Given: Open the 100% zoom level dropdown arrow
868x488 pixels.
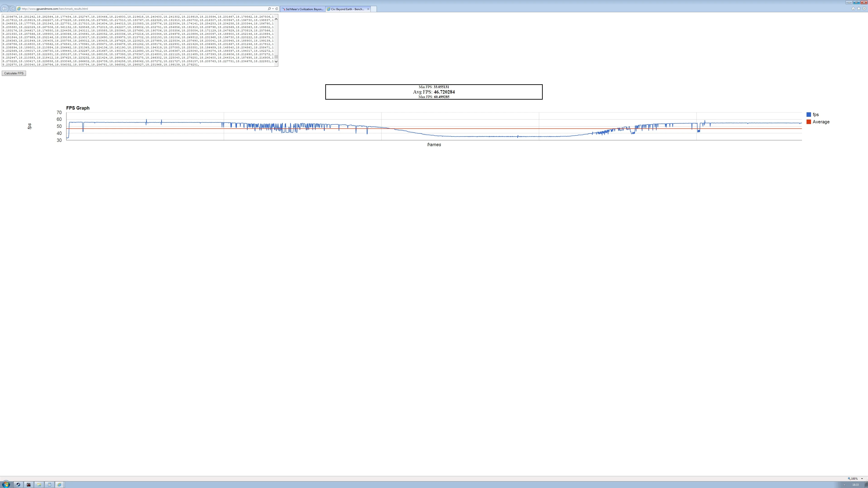Looking at the screenshot, I should click(862, 479).
